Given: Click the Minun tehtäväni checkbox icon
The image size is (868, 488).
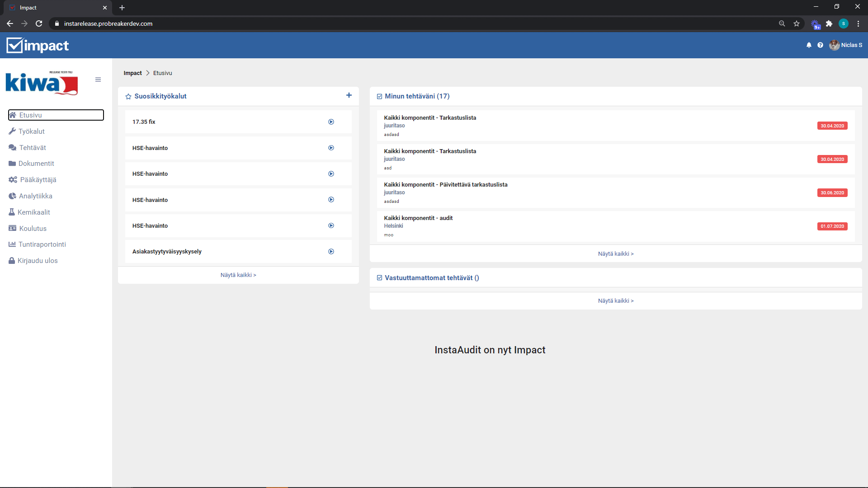Looking at the screenshot, I should click(379, 96).
